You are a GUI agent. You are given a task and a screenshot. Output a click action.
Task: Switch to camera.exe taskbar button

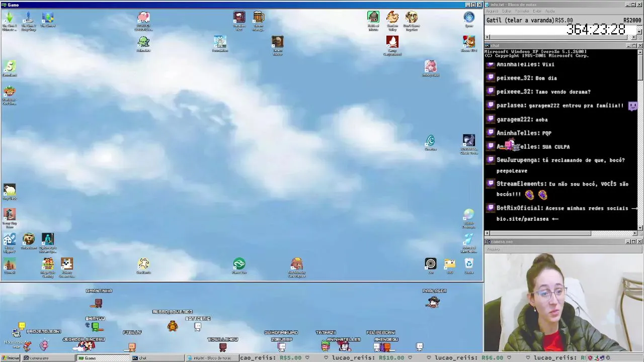[x=48, y=358]
